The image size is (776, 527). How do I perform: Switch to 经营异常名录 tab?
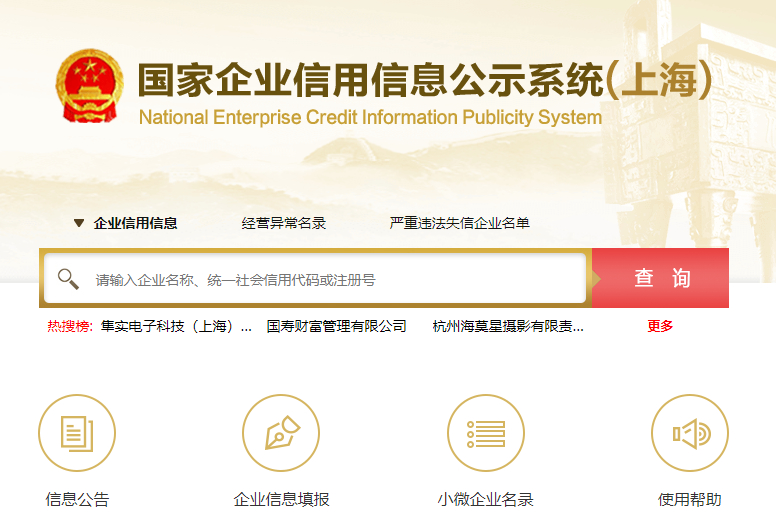tap(284, 223)
